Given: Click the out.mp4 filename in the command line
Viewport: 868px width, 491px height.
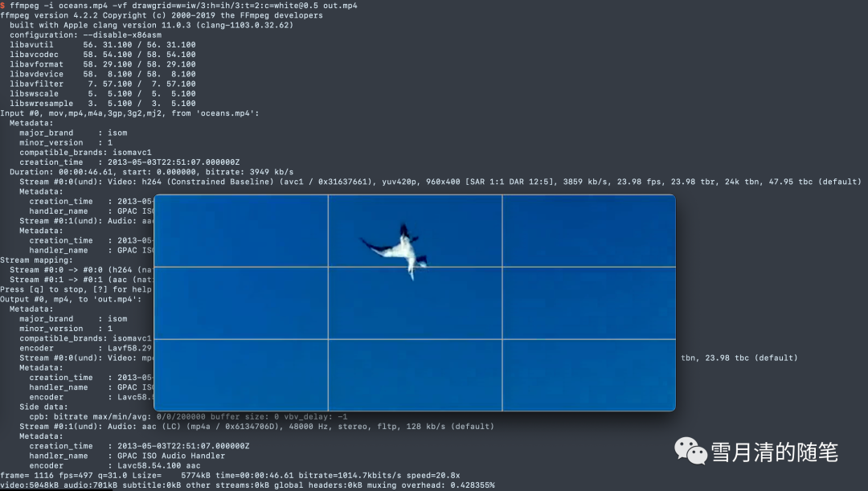Looking at the screenshot, I should tap(338, 6).
